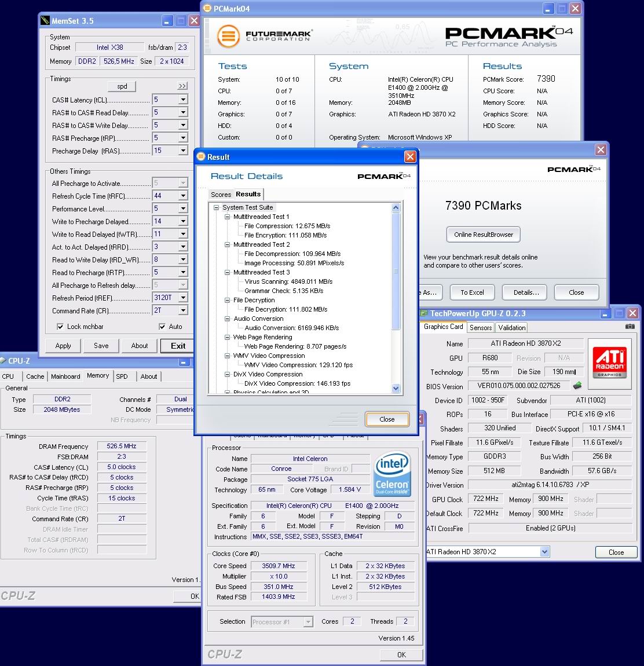Click the Online ResultBrowser button
This screenshot has width=644, height=666.
[484, 235]
